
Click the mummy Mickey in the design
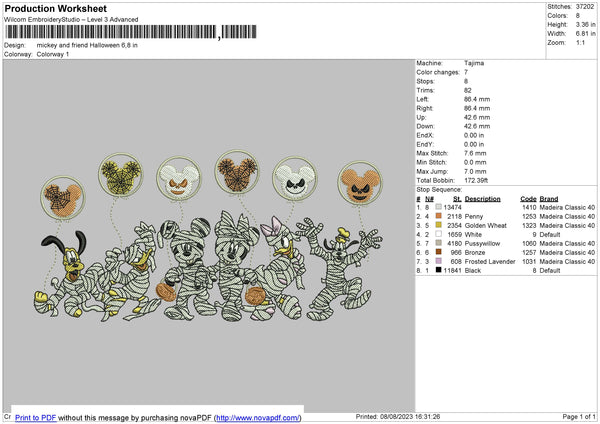(187, 270)
